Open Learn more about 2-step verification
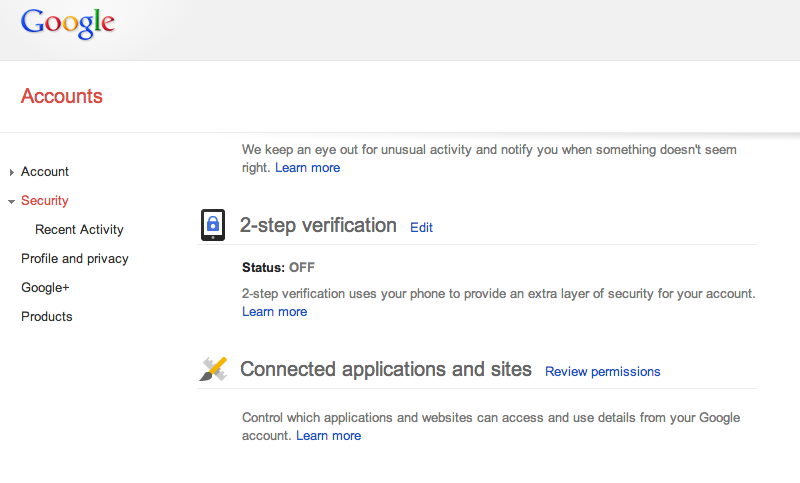Viewport: 800px width, 483px height. pyautogui.click(x=274, y=312)
